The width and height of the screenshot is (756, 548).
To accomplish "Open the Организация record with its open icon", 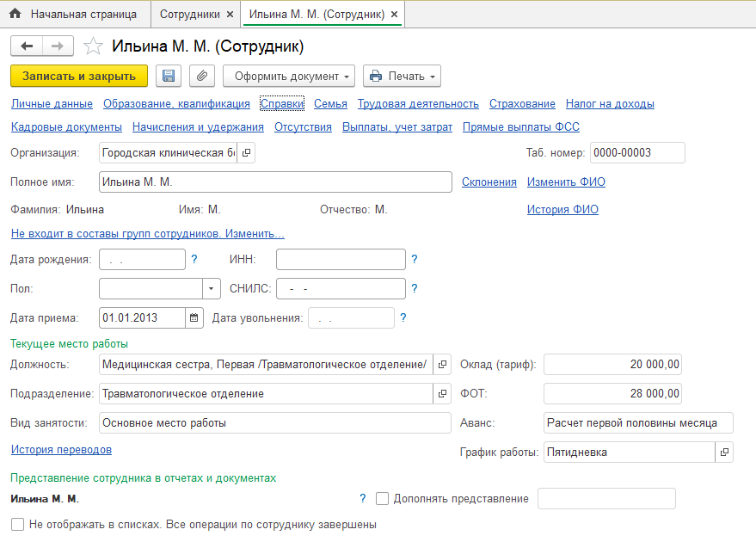I will point(246,153).
